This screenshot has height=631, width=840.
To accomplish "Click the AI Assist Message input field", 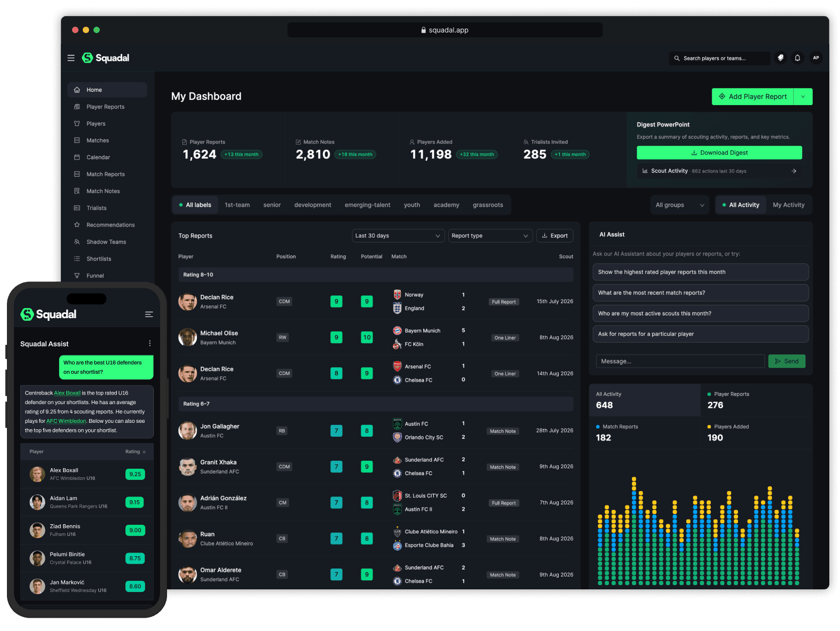I will pyautogui.click(x=680, y=361).
